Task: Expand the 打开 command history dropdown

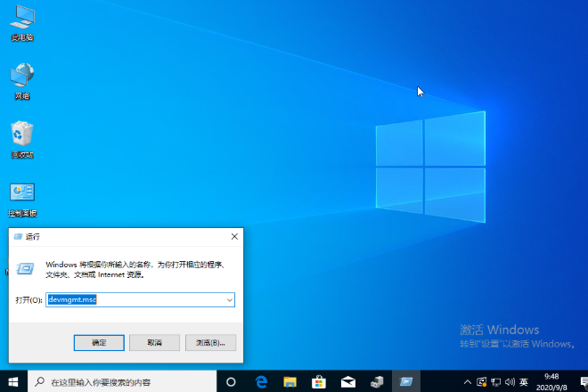Action: point(230,299)
